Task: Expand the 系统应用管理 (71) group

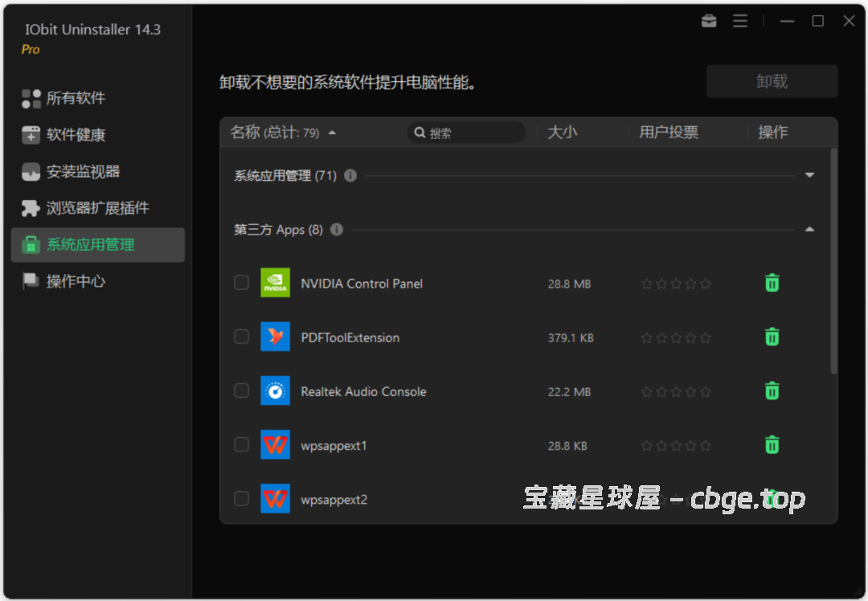Action: (x=809, y=174)
